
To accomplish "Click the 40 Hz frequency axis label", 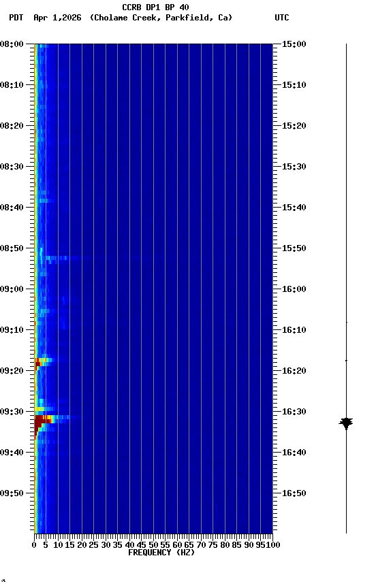I will coord(129,545).
